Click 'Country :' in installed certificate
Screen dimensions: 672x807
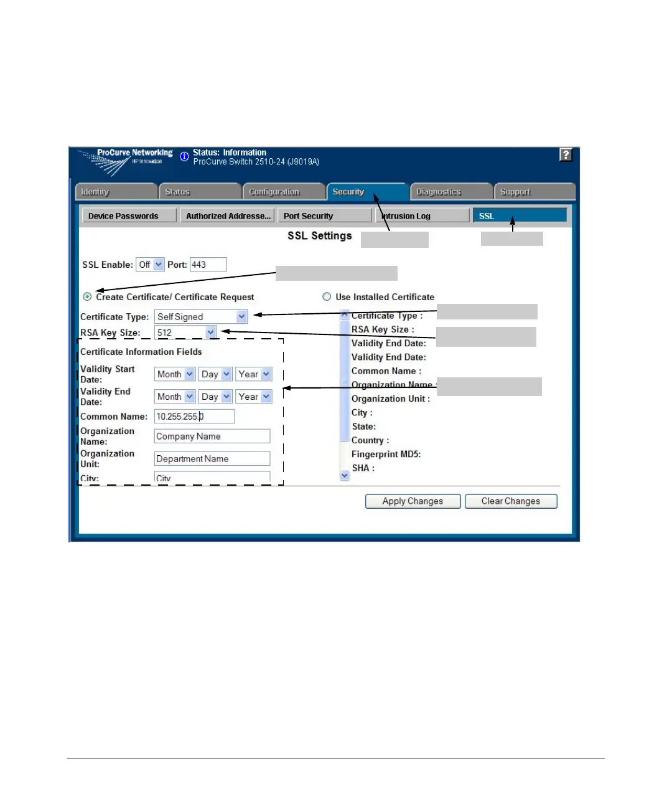pos(370,440)
